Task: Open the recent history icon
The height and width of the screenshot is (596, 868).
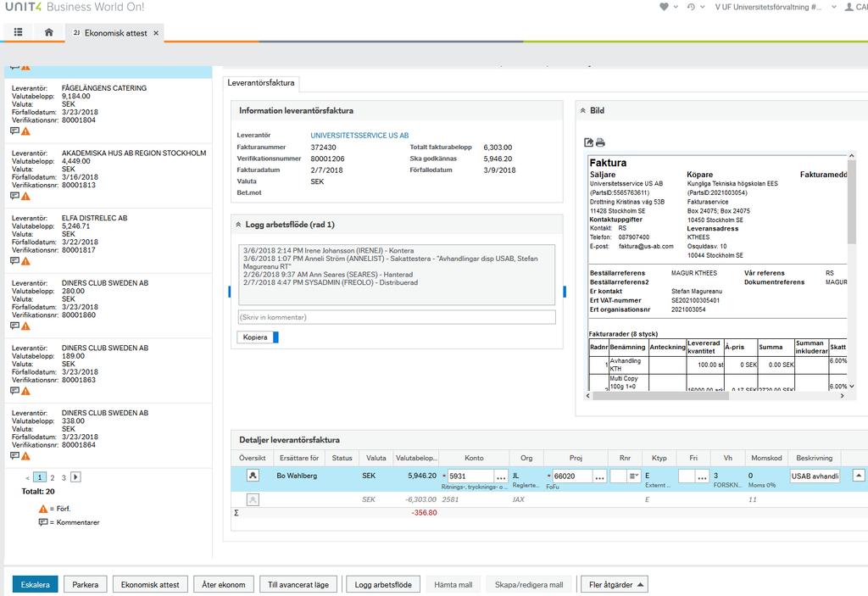Action: pos(691,7)
